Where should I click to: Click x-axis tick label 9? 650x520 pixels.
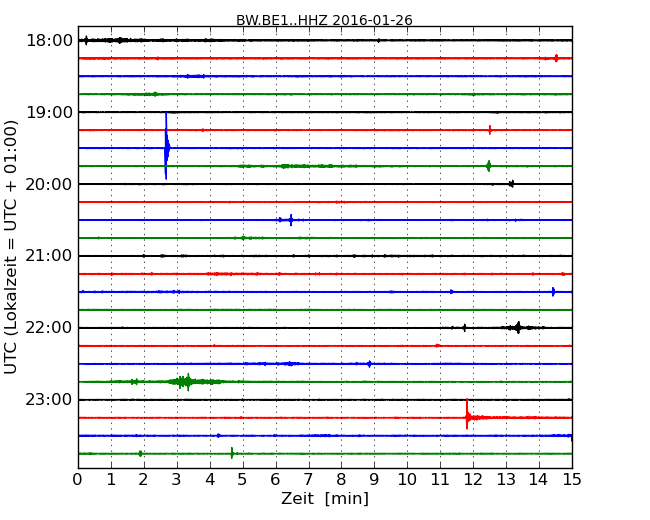click(x=374, y=479)
